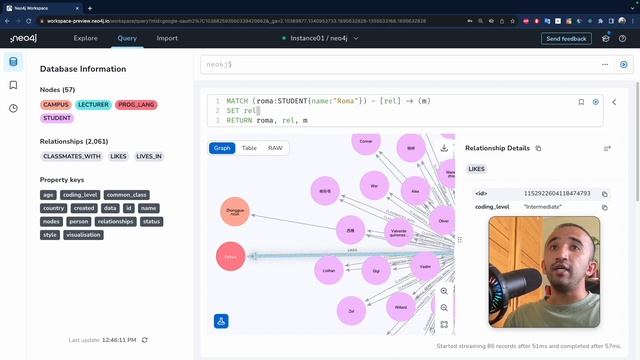
Task: Focus the top neo4j$ query input
Action: [x=400, y=64]
